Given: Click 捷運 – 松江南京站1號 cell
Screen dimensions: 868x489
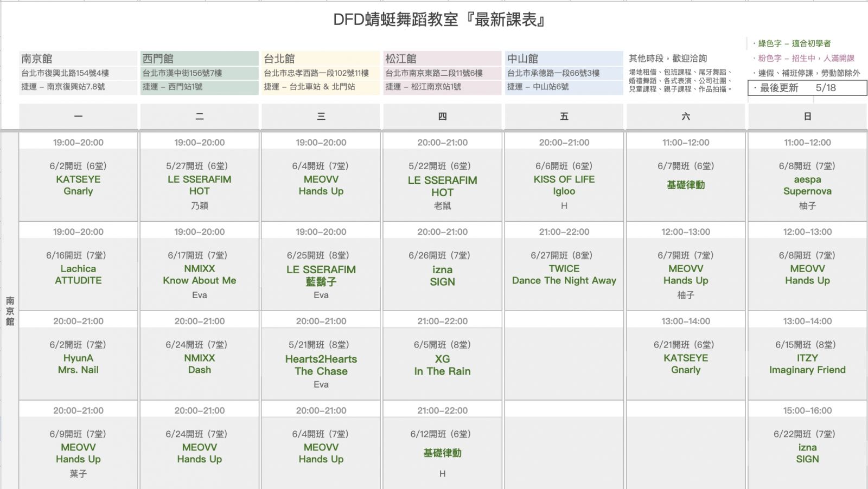Looking at the screenshot, I should (x=442, y=87).
